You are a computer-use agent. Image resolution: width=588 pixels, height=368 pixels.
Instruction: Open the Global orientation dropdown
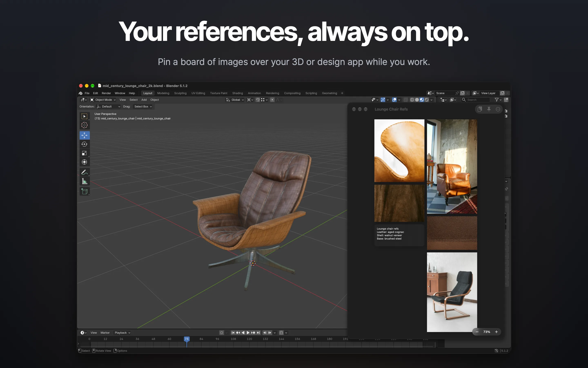pyautogui.click(x=235, y=100)
